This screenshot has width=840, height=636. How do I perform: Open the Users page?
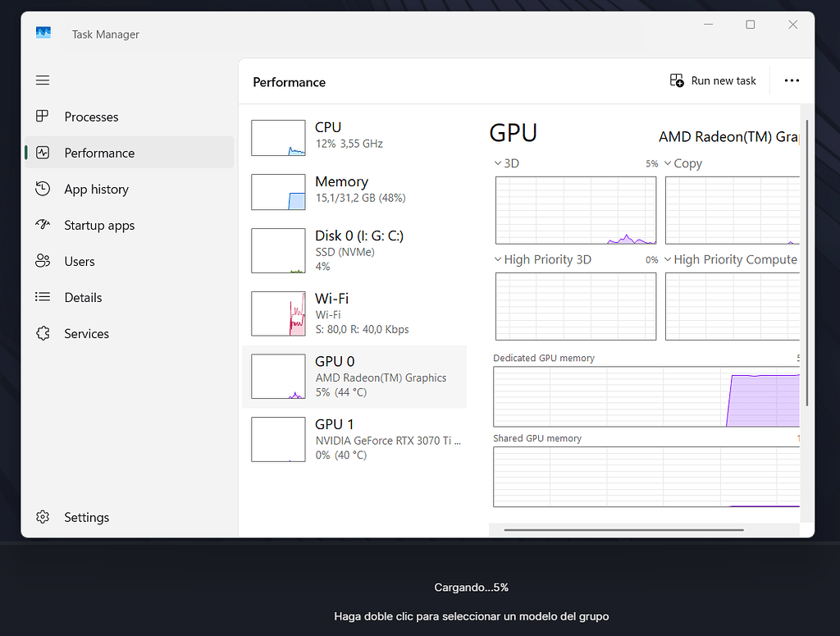129,262
